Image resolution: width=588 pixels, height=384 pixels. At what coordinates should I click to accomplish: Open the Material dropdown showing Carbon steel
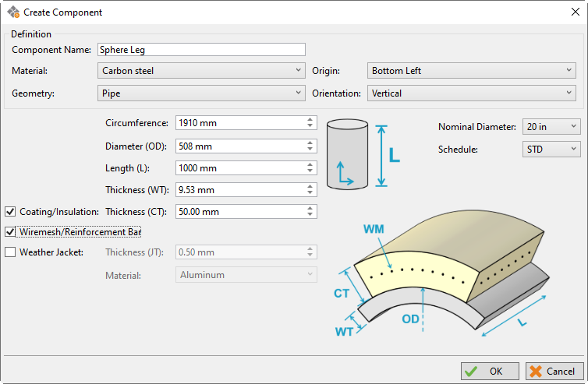tap(201, 71)
